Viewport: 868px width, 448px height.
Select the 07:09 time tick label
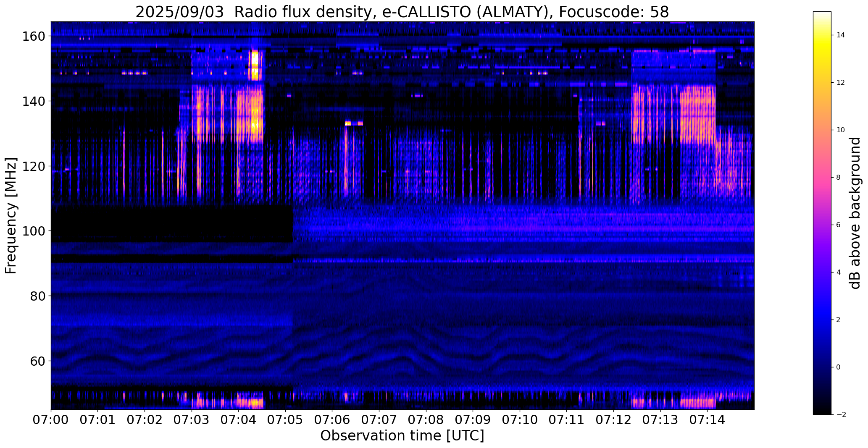click(x=473, y=419)
